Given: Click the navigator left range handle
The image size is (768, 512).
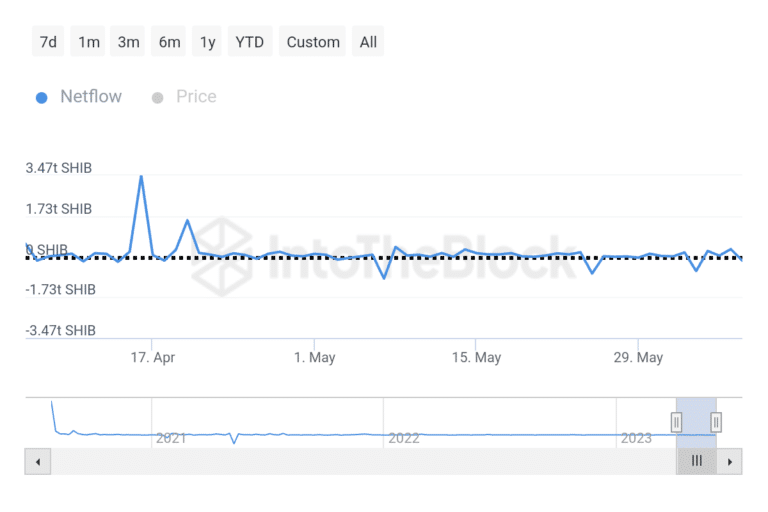Looking at the screenshot, I should (x=676, y=422).
